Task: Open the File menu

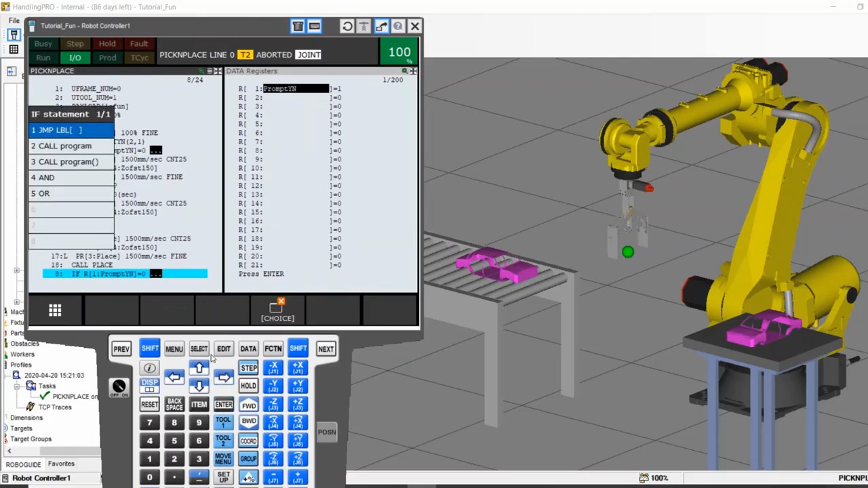Action: [14, 21]
